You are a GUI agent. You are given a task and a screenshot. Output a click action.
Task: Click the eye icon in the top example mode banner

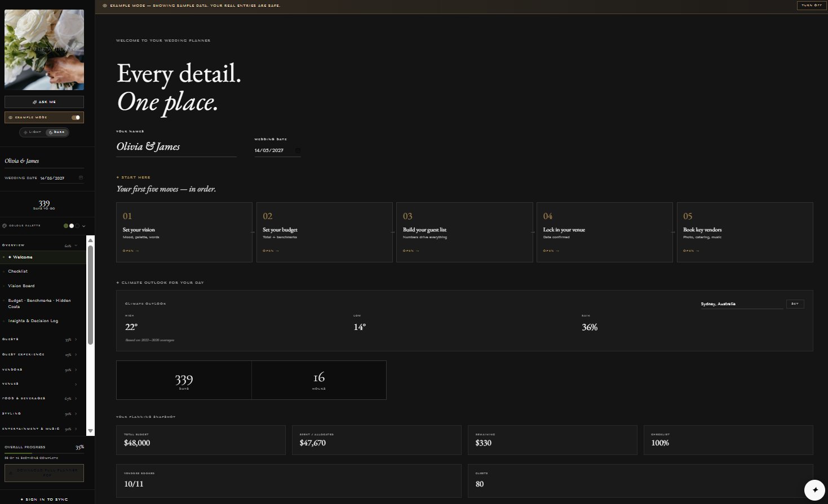click(x=105, y=6)
